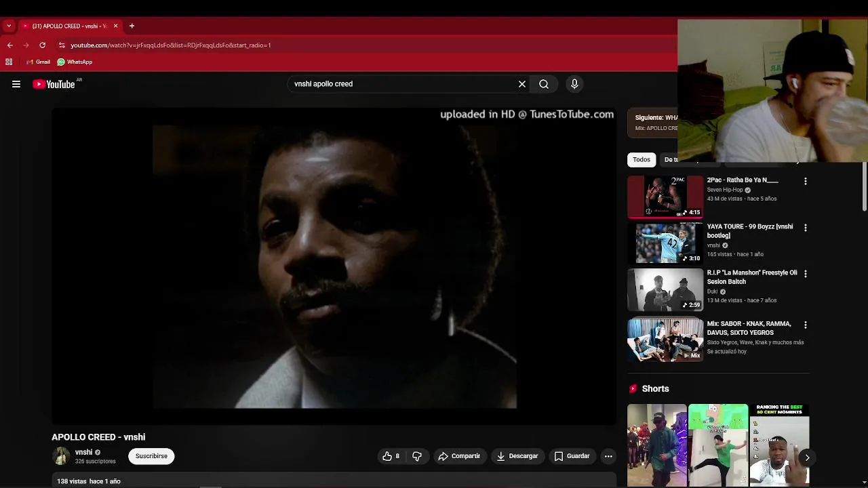Play R.I.P La Manshon Freestyle thumbnail
The width and height of the screenshot is (868, 488).
point(665,289)
